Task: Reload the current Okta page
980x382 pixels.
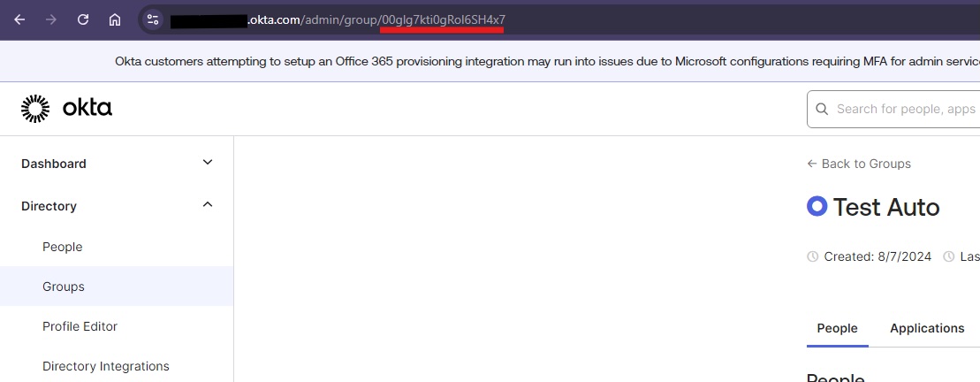Action: click(83, 19)
